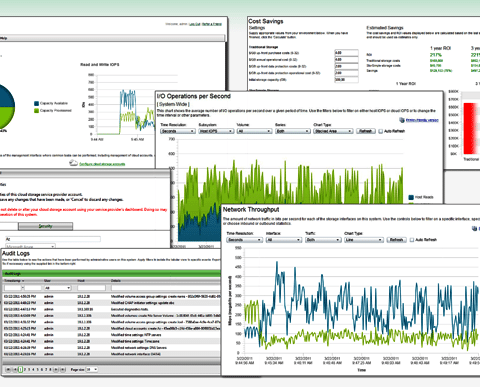Click name text field in cloud account dialog
The image size is (480, 387).
[53, 239]
